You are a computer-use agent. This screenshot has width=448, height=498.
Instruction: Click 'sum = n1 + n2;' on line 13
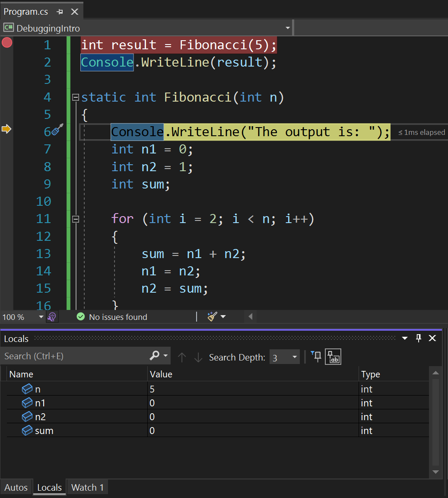(194, 254)
